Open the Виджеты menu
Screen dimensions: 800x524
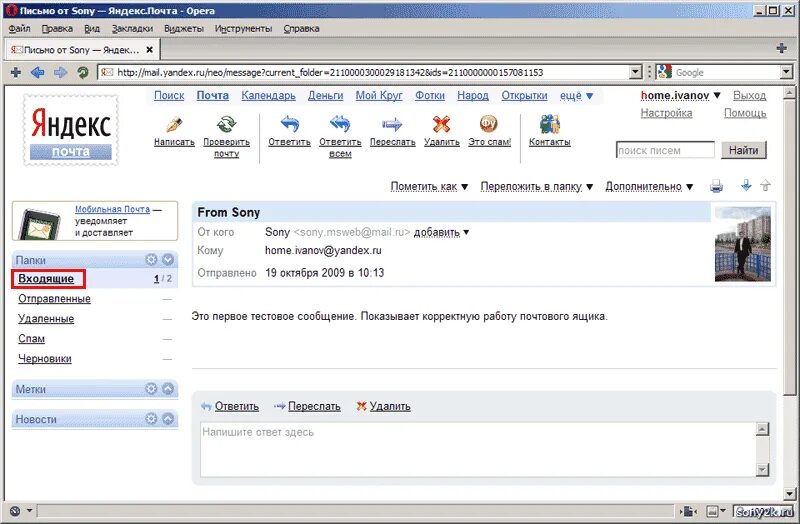point(184,29)
